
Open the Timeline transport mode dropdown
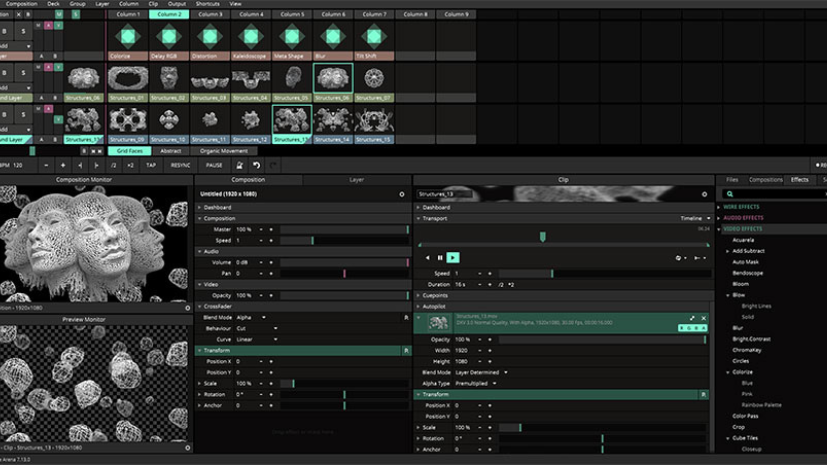[694, 217]
